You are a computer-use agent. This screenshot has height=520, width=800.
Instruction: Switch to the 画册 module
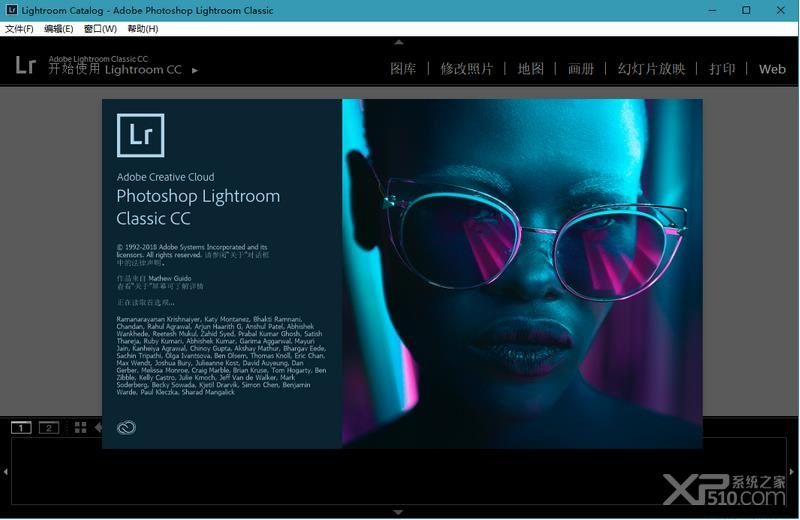[581, 69]
